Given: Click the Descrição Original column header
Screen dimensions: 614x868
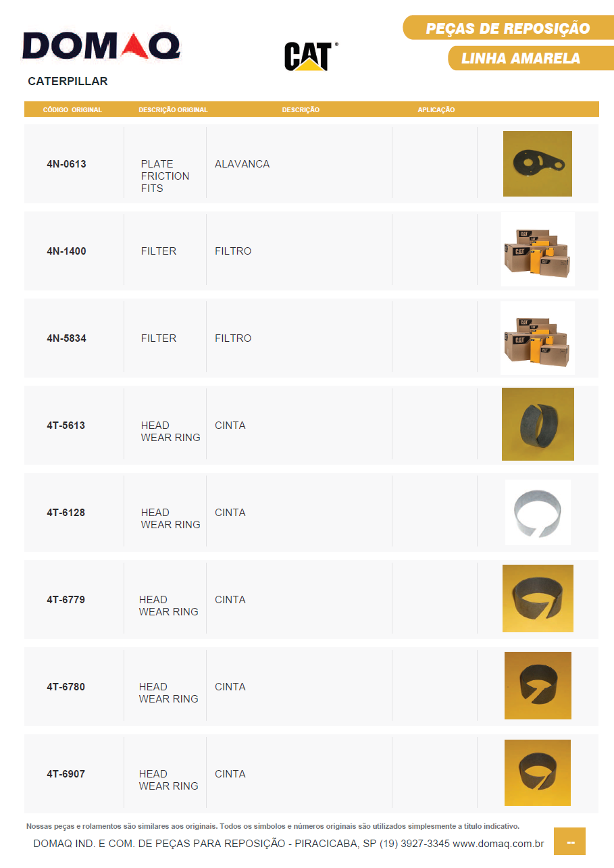Looking at the screenshot, I should pyautogui.click(x=173, y=109).
